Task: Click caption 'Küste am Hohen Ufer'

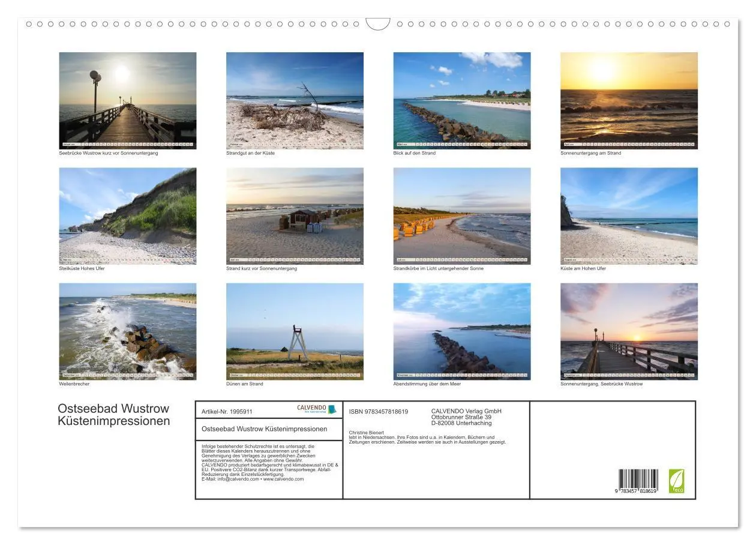Action: tap(583, 268)
